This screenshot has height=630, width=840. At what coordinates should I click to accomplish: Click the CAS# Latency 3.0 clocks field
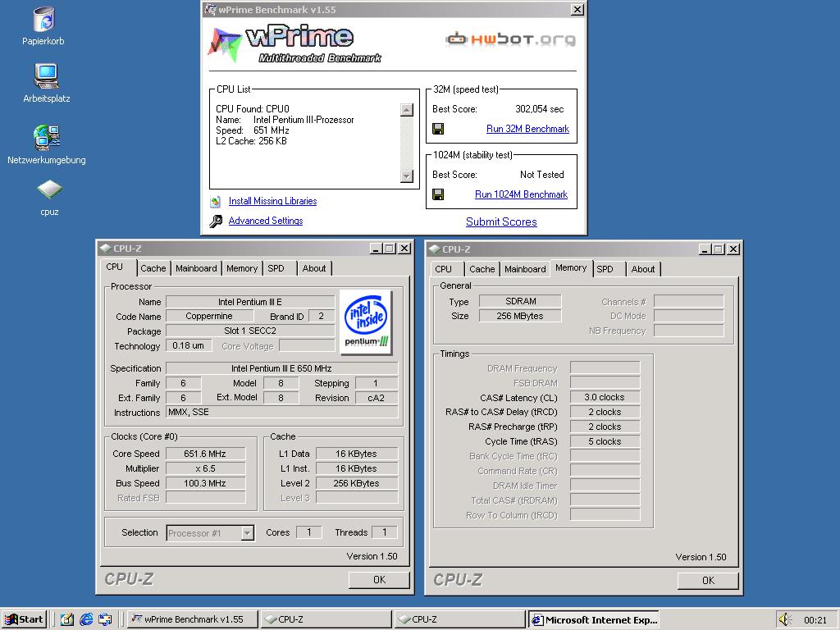605,398
